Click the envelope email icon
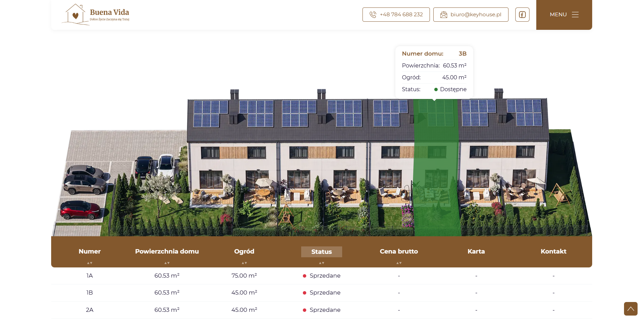 tap(443, 15)
